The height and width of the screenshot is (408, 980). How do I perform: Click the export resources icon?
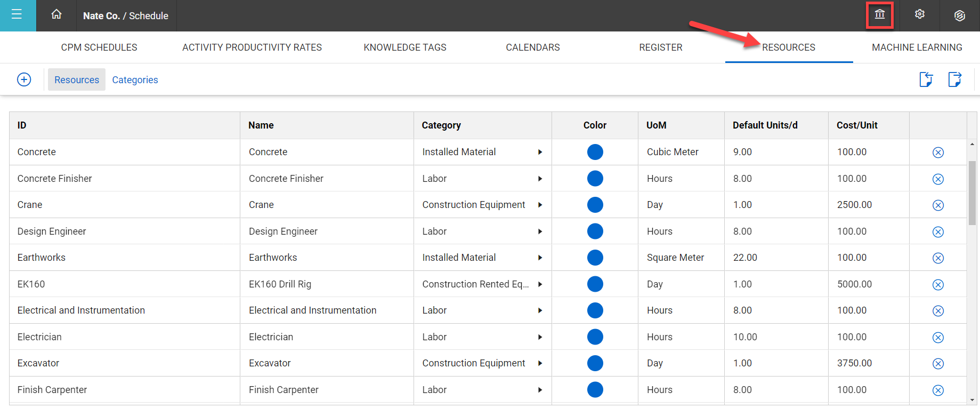[954, 79]
